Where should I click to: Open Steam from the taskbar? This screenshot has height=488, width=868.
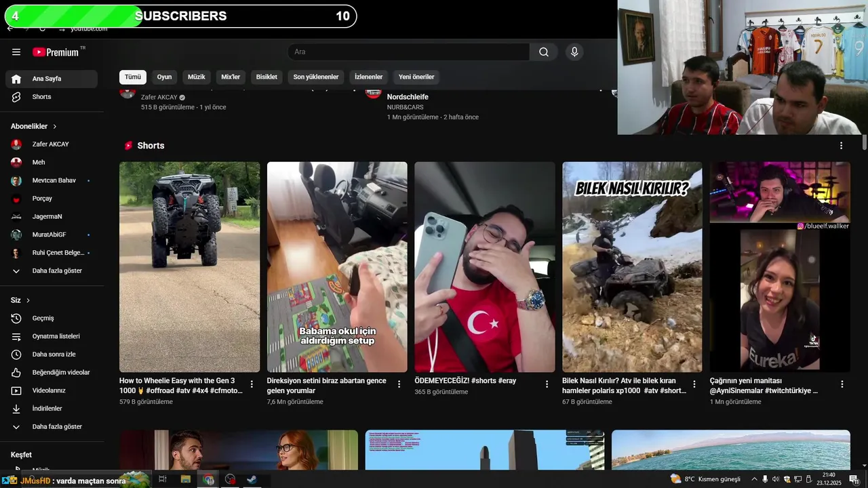tap(252, 479)
